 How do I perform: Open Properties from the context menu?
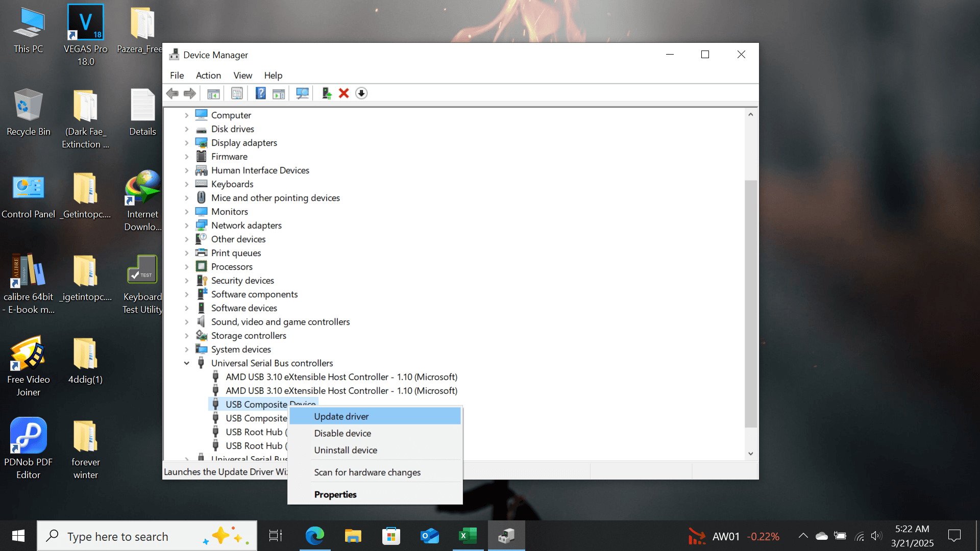[x=335, y=494]
